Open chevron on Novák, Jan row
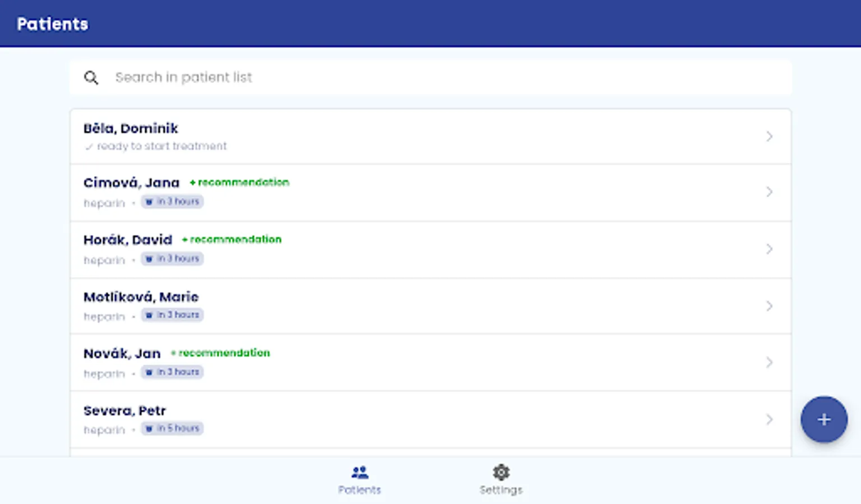The height and width of the screenshot is (504, 861). tap(769, 362)
